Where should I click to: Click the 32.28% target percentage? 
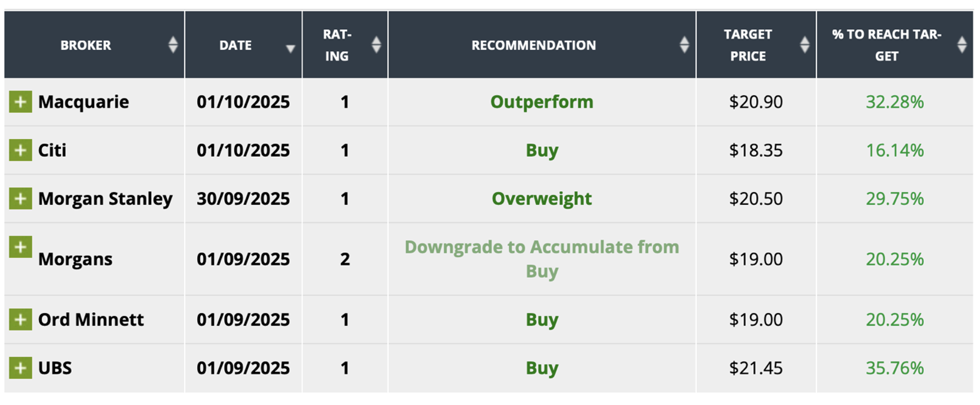(x=895, y=102)
